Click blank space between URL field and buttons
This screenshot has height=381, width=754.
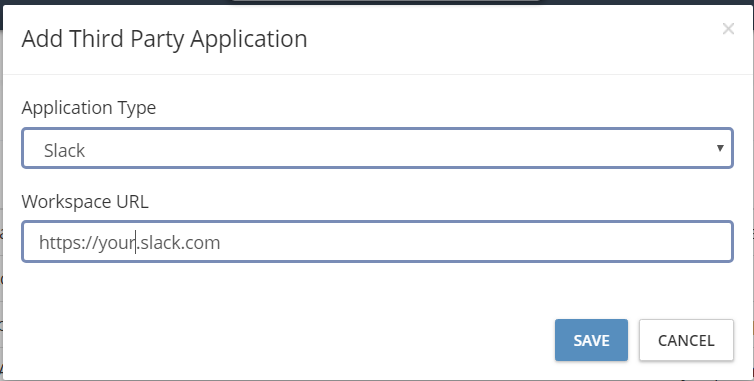pos(377,291)
